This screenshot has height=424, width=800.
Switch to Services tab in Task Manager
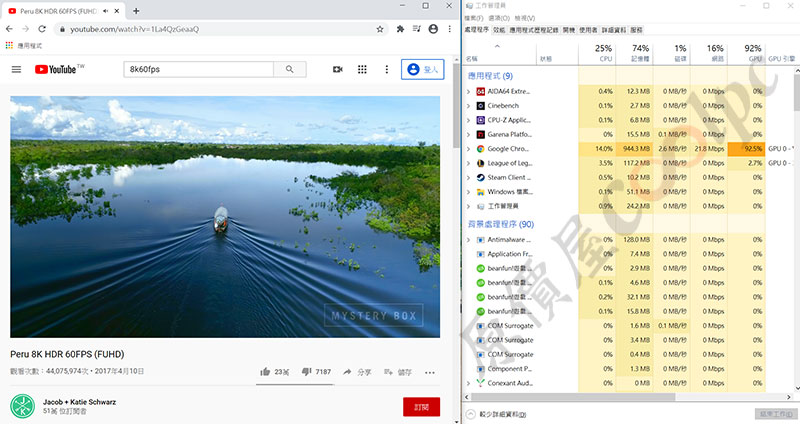coord(636,30)
